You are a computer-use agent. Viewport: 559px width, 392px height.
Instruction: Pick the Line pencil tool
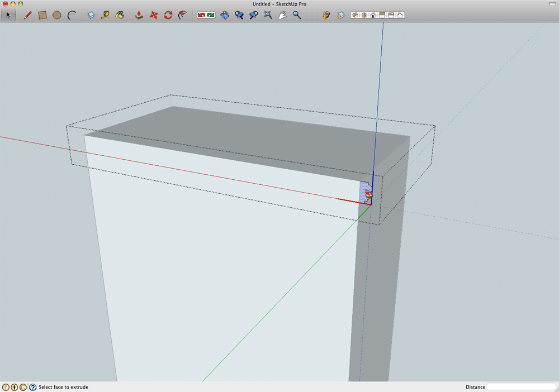[27, 15]
